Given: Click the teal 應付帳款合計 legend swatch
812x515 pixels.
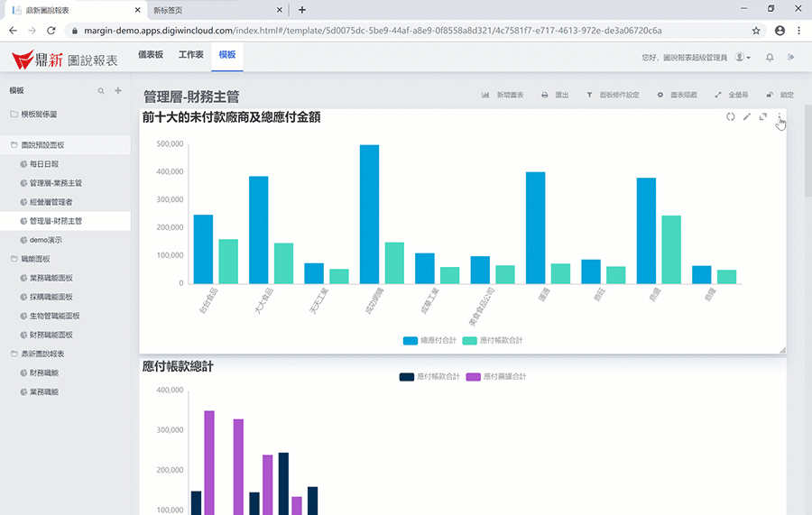Looking at the screenshot, I should (470, 341).
